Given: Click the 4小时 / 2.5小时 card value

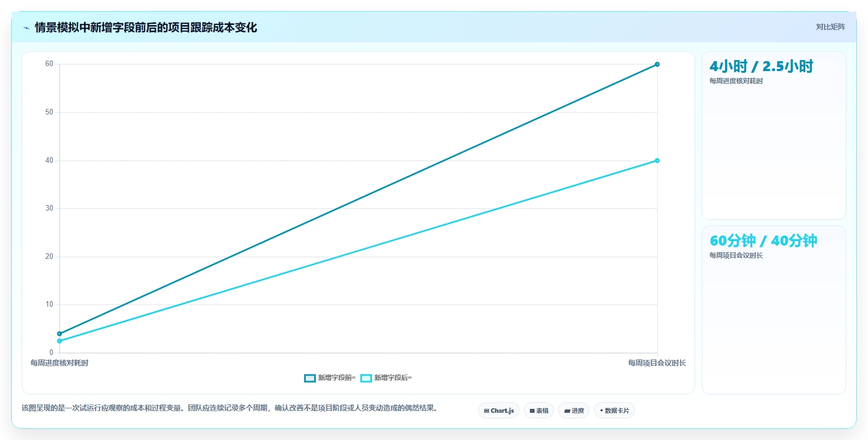Looking at the screenshot, I should tap(761, 67).
